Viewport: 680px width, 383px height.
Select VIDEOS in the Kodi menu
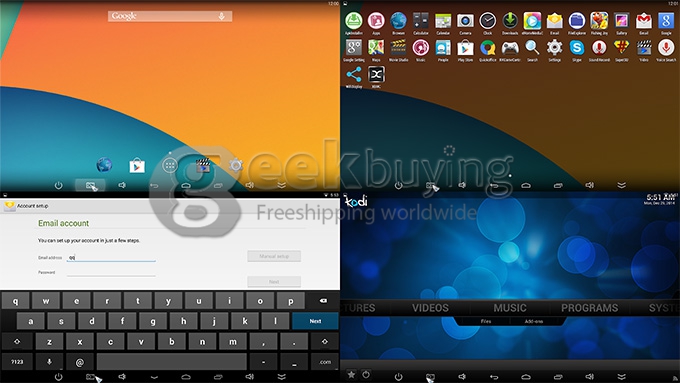tap(430, 308)
